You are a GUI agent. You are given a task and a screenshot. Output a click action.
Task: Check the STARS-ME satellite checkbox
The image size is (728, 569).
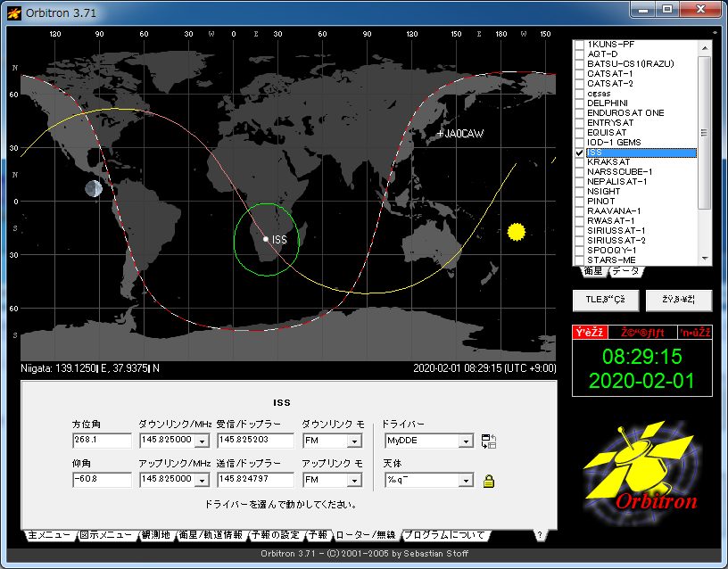(x=579, y=260)
